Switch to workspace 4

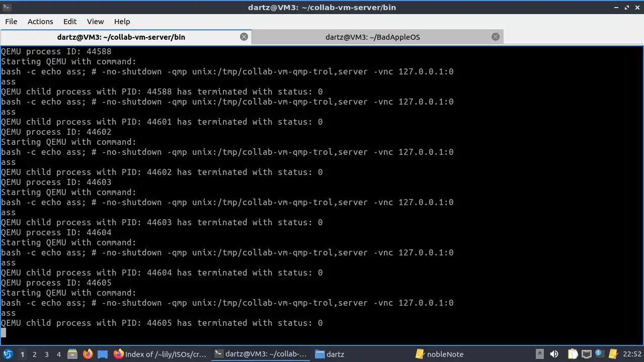tap(58, 354)
